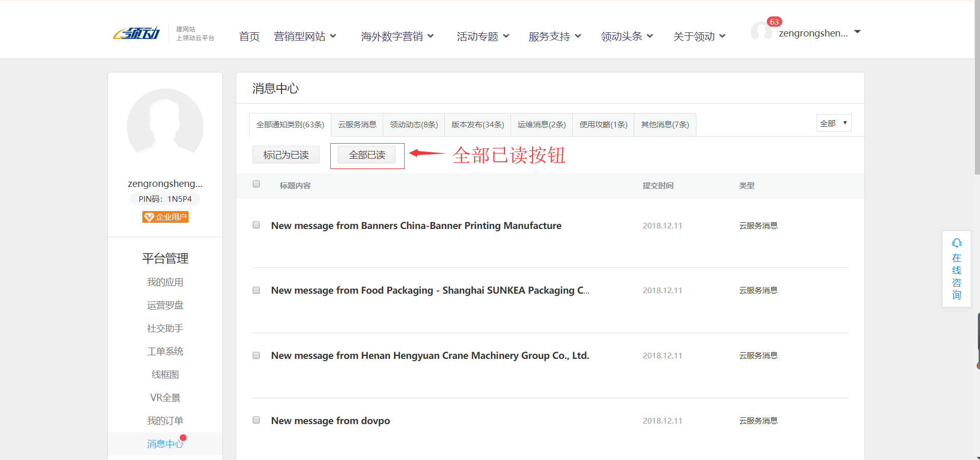Toggle the select-all checkbox in the table header
980x460 pixels.
pyautogui.click(x=256, y=184)
